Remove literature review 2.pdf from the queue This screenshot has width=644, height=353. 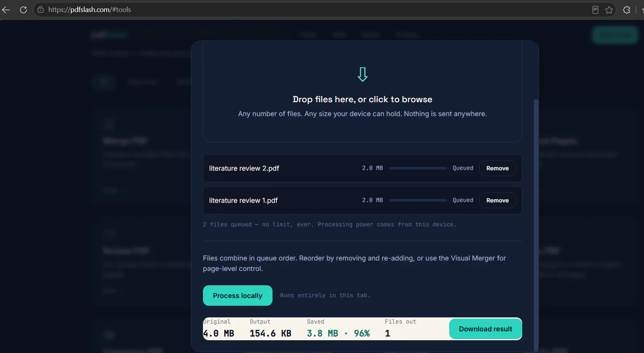point(497,168)
